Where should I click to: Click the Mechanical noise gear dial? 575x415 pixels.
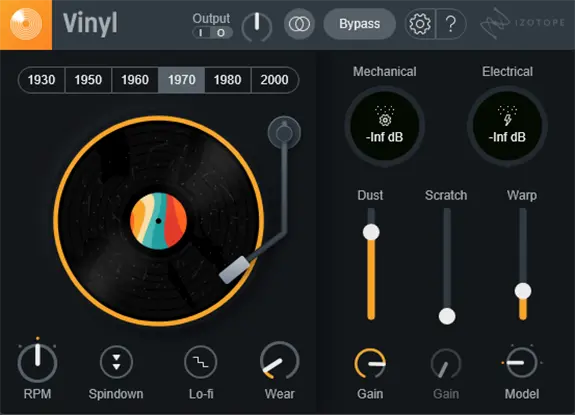[385, 126]
